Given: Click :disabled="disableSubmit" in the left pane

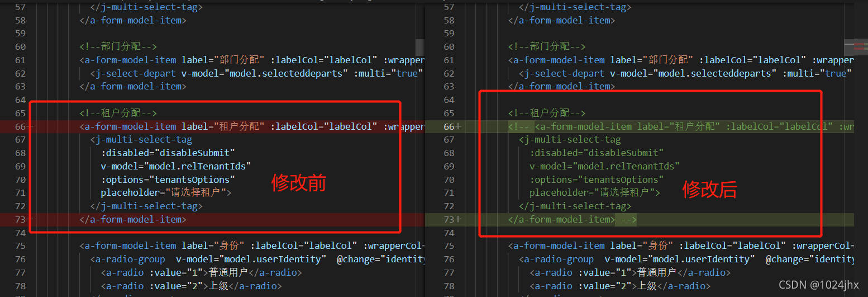Looking at the screenshot, I should pyautogui.click(x=168, y=153).
